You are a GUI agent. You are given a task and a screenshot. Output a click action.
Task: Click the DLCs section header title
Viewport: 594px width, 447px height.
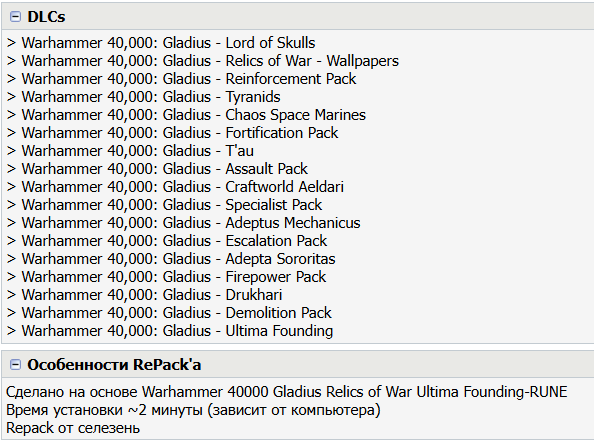(x=46, y=17)
